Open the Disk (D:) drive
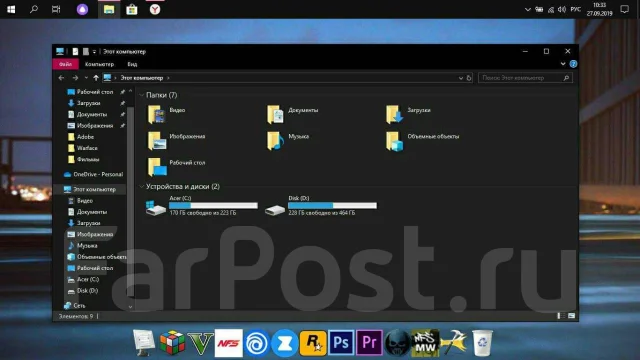The width and height of the screenshot is (640, 360). point(321,205)
